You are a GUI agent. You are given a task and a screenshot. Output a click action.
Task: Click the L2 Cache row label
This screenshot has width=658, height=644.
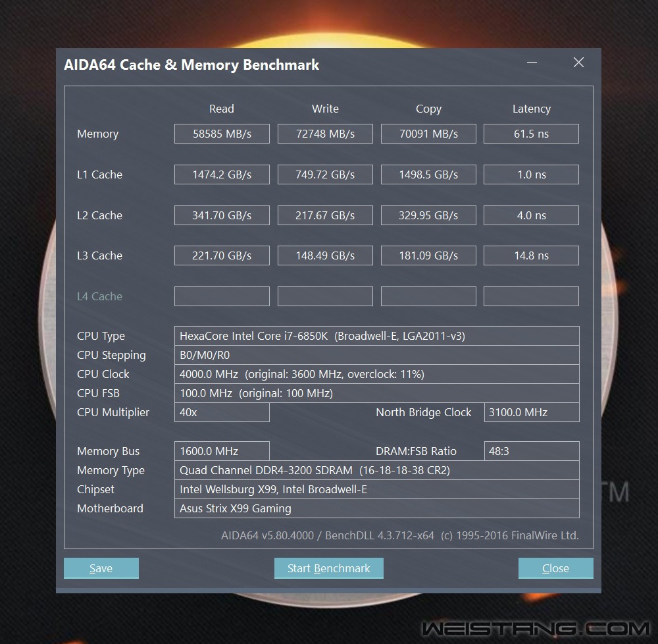coord(99,215)
